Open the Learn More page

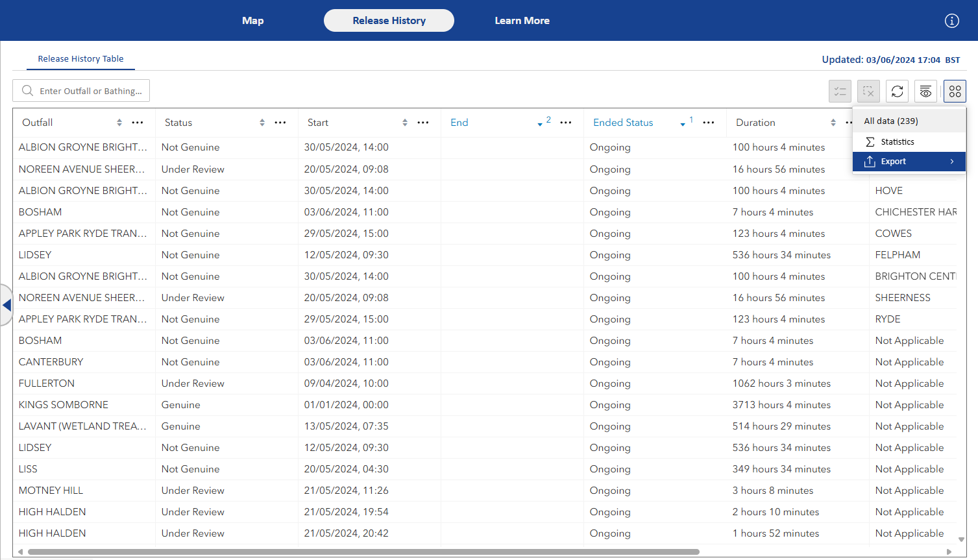[522, 21]
